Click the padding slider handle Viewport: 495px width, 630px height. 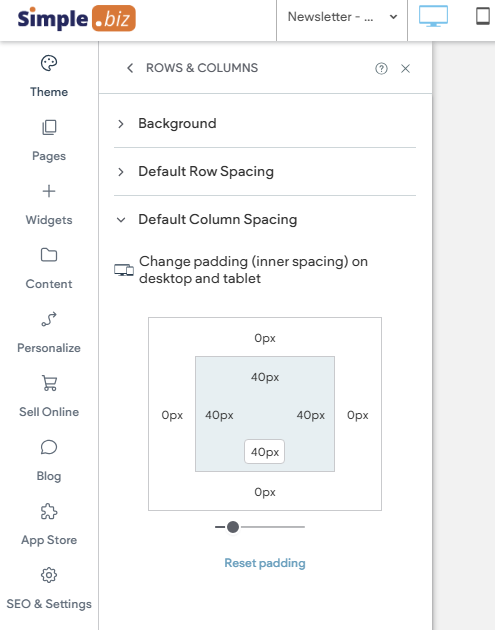coord(233,527)
